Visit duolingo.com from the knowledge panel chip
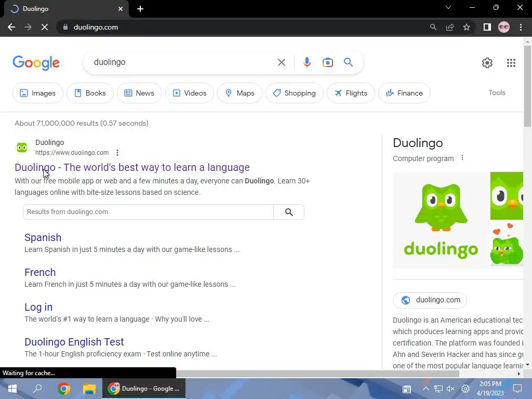 click(x=430, y=300)
